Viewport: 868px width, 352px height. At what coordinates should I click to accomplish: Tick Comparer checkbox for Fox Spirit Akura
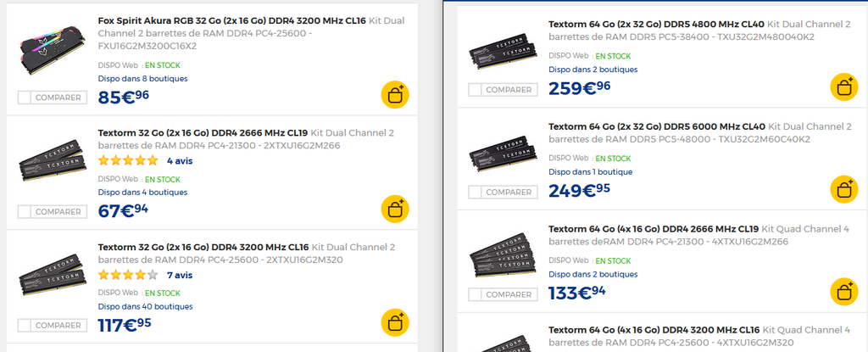(x=25, y=98)
